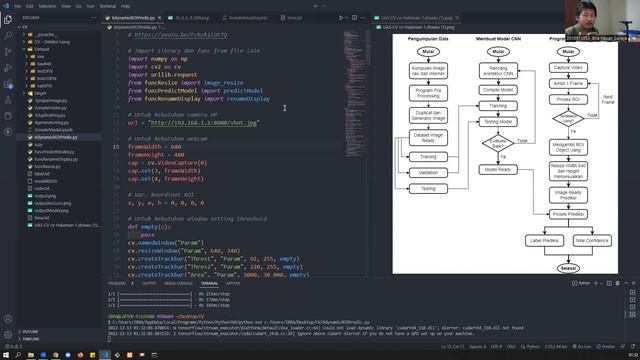Open the File menu

coord(18,6)
